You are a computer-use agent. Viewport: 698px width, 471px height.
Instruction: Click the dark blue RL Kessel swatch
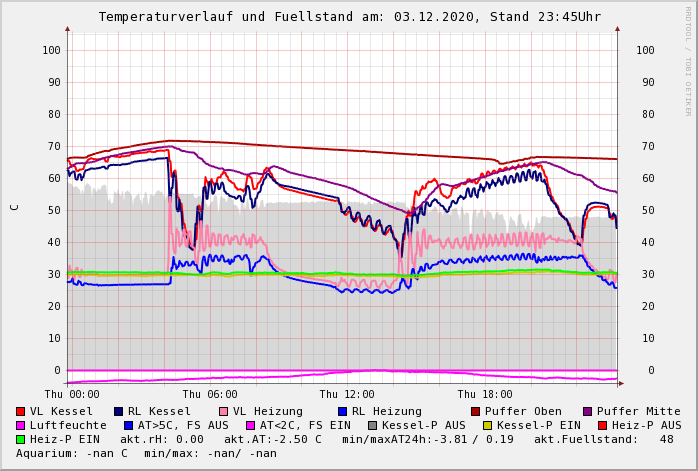(119, 412)
